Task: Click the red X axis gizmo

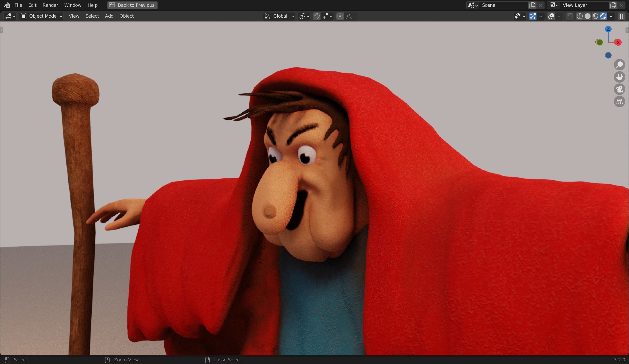Action: (618, 42)
